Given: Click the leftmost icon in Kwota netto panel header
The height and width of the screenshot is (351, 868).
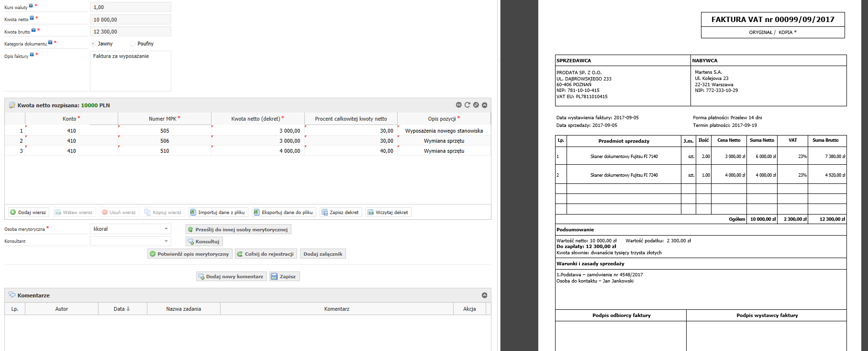Looking at the screenshot, I should point(458,105).
